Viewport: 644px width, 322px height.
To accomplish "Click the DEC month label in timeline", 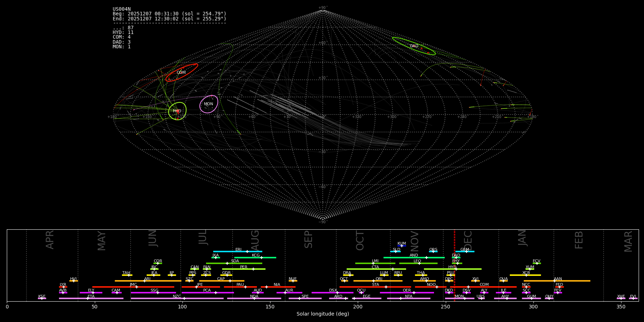I will [x=468, y=240].
